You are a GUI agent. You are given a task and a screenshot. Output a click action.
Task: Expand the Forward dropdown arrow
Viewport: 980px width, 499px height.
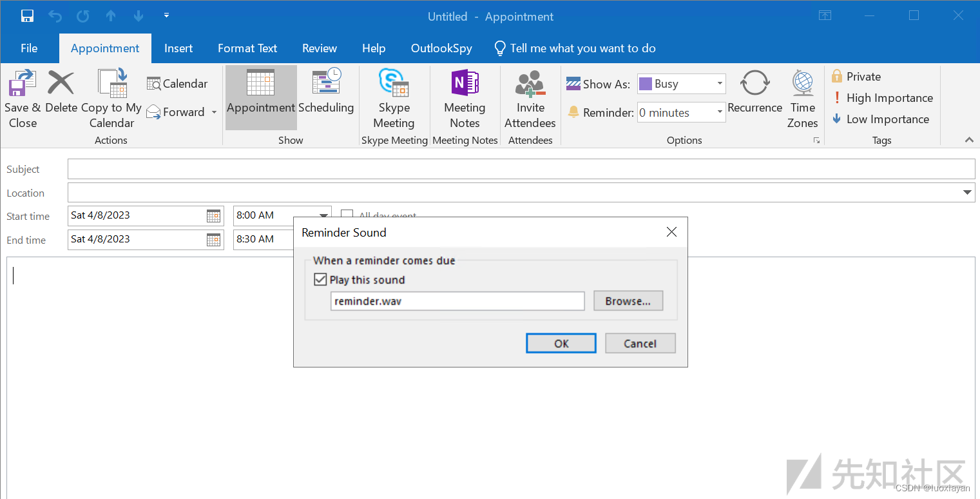tap(214, 113)
